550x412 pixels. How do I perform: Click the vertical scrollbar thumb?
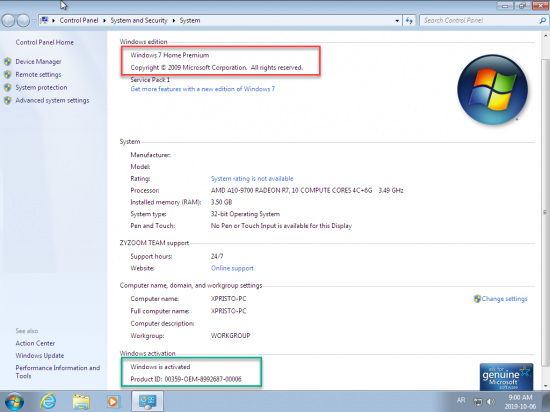(x=545, y=212)
